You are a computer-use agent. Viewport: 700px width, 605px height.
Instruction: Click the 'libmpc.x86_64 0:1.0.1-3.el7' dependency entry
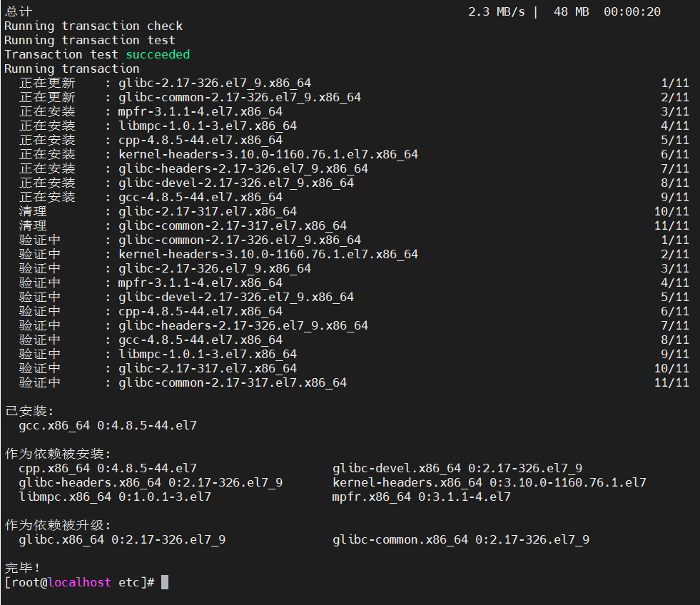point(114,497)
